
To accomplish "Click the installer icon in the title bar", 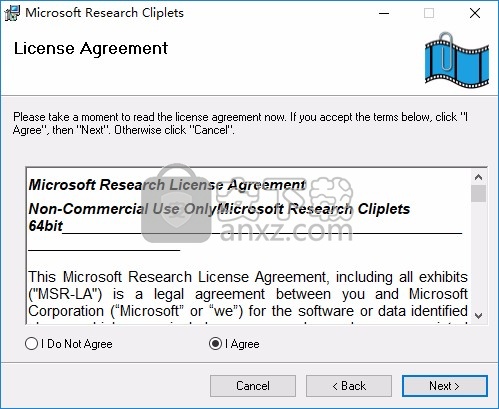I will coord(12,13).
